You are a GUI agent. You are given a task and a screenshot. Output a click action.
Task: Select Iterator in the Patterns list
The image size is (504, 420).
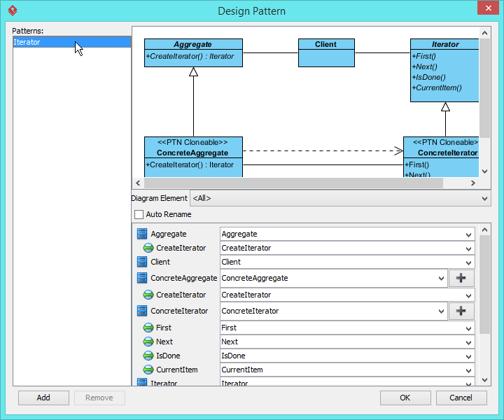(x=71, y=42)
